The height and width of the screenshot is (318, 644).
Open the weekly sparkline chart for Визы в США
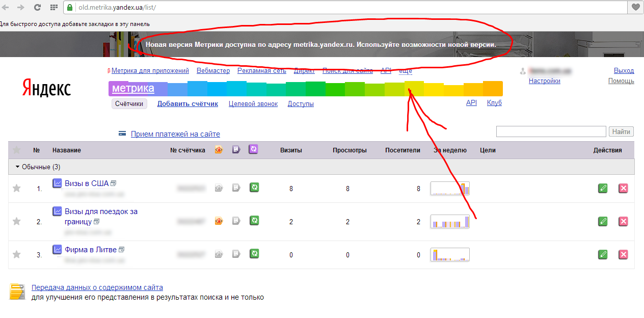click(x=450, y=188)
